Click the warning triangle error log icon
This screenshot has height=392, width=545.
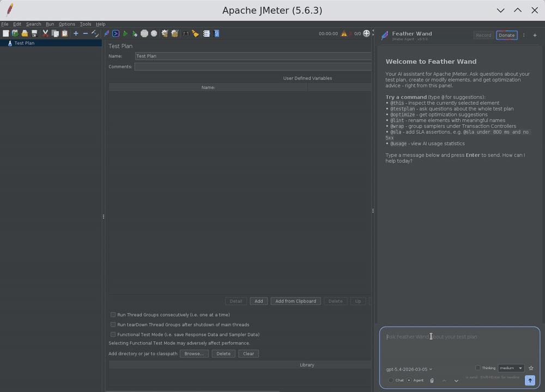pyautogui.click(x=344, y=33)
